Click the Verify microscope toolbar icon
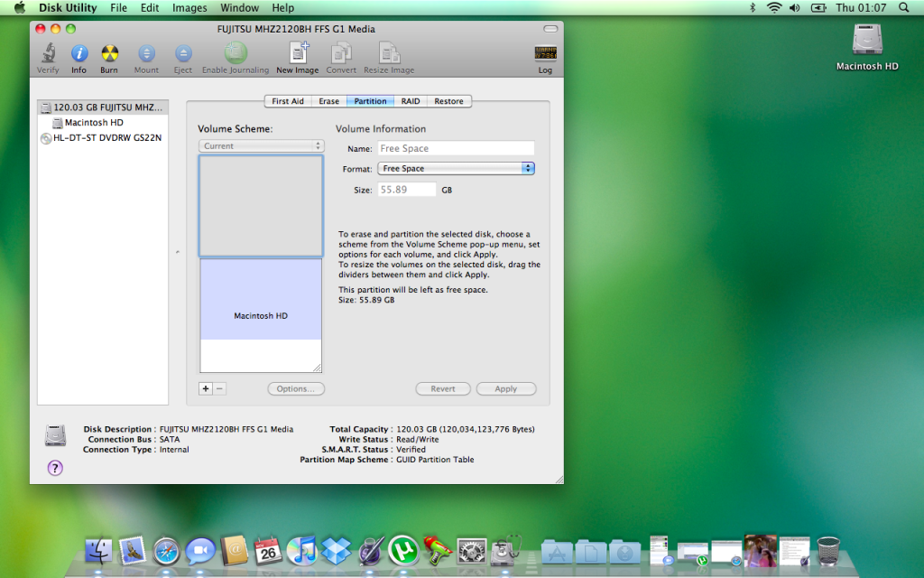Image resolution: width=924 pixels, height=578 pixels. [x=49, y=53]
